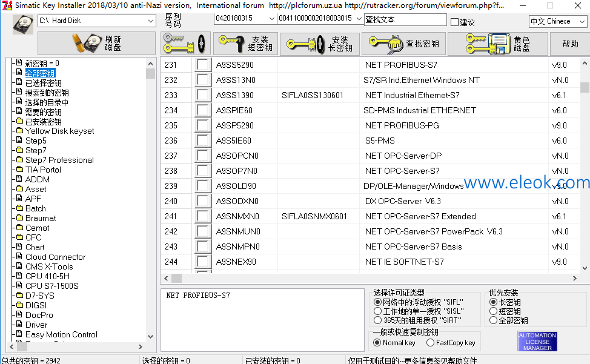Screen dimensions: 590x364
Task: Click the double-key install icon button
Action: (x=185, y=43)
